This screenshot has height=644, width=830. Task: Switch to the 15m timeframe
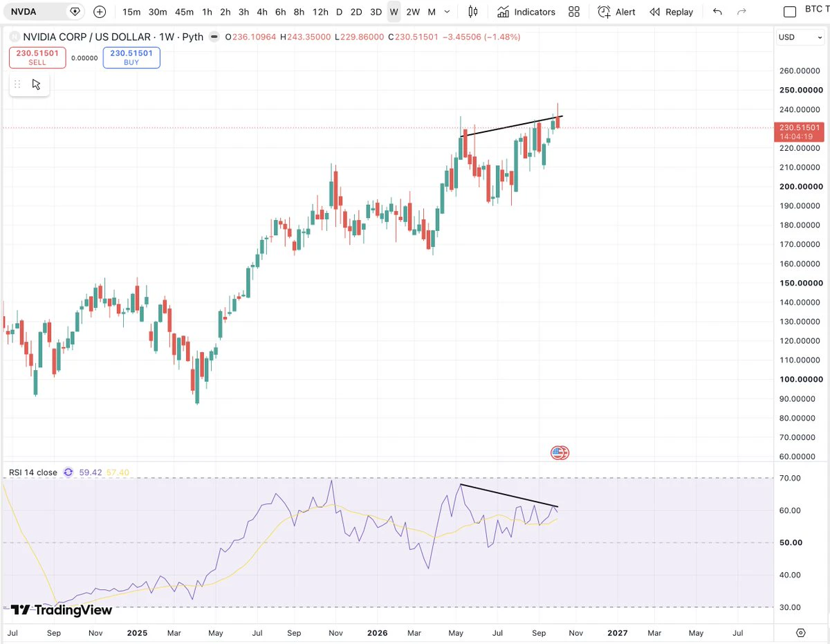[131, 12]
